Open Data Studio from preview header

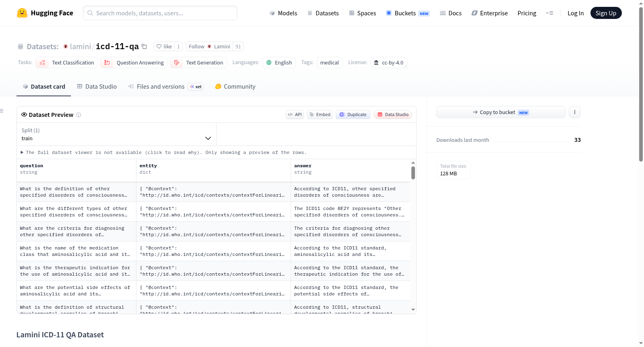(x=393, y=114)
